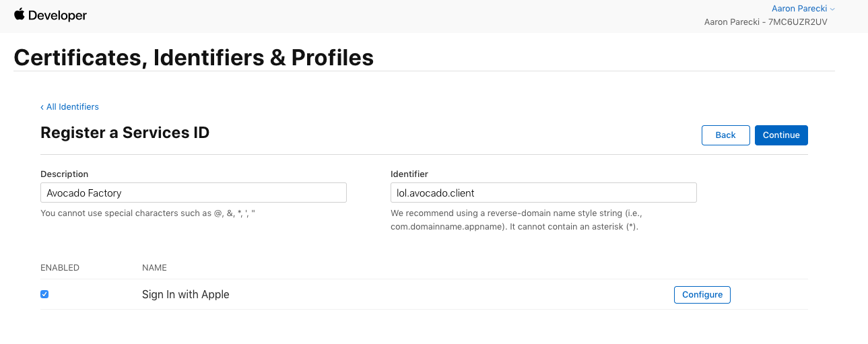The height and width of the screenshot is (344, 868).
Task: Focus the Description field containing Avocado Factory
Action: [x=193, y=193]
